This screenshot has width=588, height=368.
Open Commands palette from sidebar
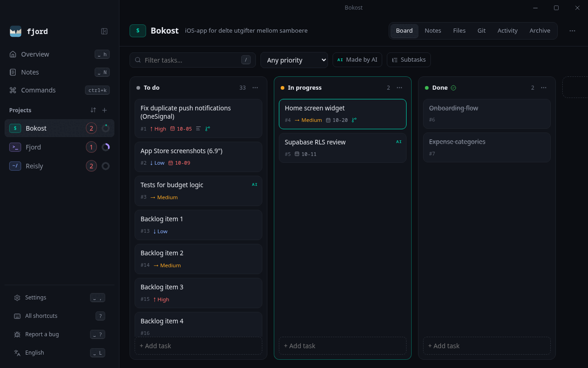pyautogui.click(x=59, y=90)
